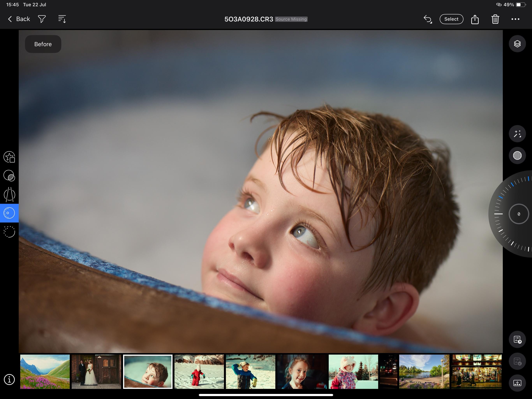Image resolution: width=532 pixels, height=399 pixels.
Task: Open presets star tool
Action: [x=9, y=157]
